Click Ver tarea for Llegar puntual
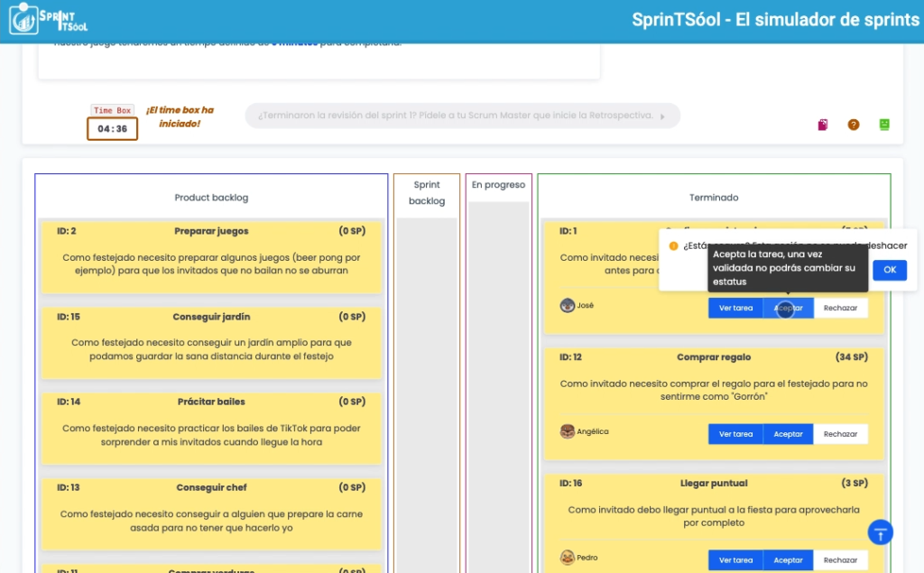This screenshot has width=924, height=573. tap(735, 560)
